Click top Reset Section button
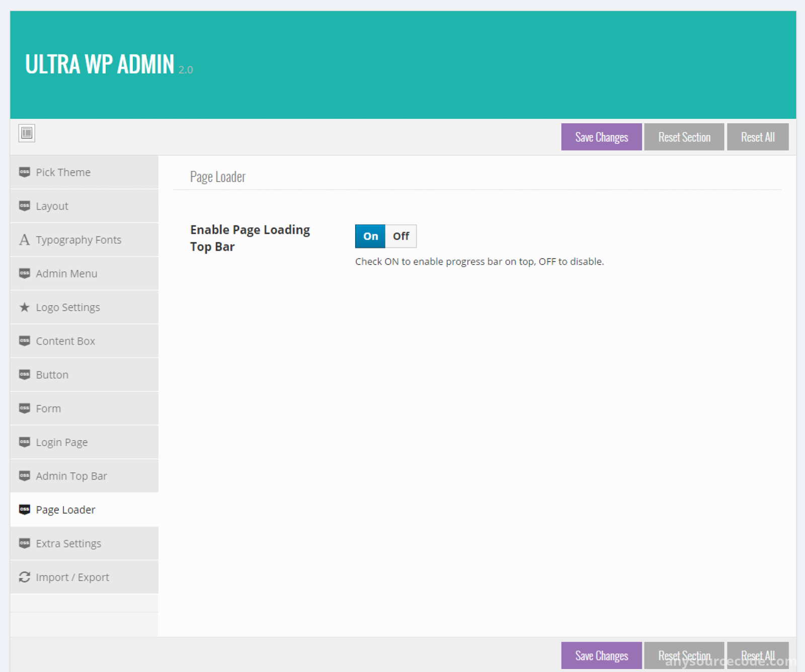 click(x=684, y=137)
